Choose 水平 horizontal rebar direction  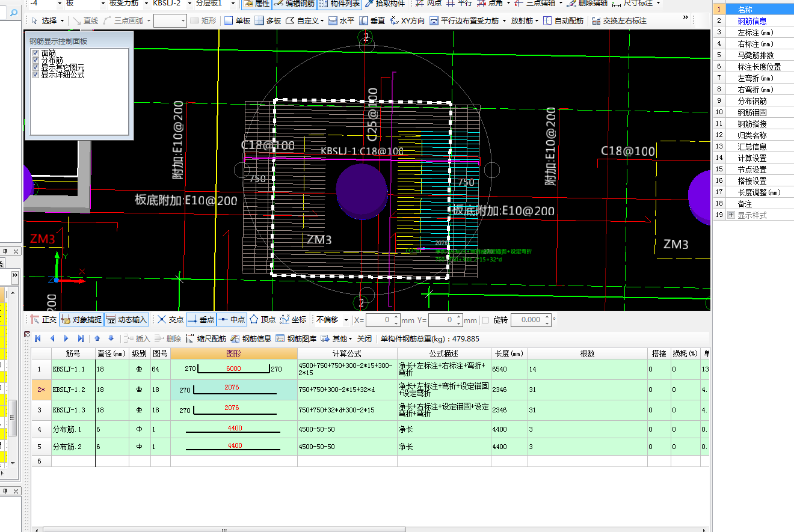[341, 20]
